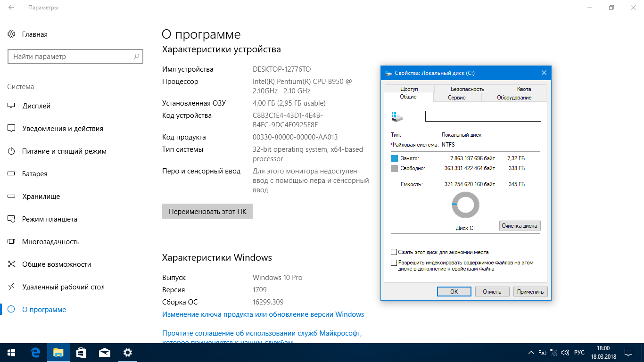The width and height of the screenshot is (644, 362).
Task: Click the installed RAM value 4,00 ГБ
Action: [x=289, y=103]
